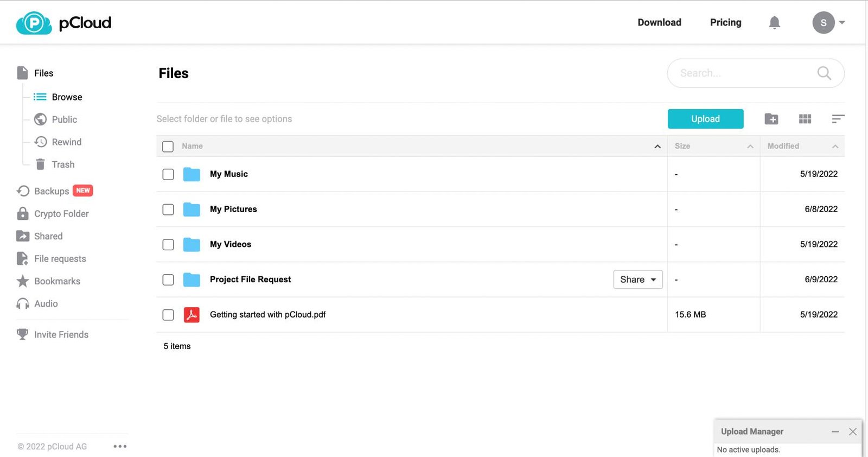Open the My Videos folder name

[x=231, y=244]
